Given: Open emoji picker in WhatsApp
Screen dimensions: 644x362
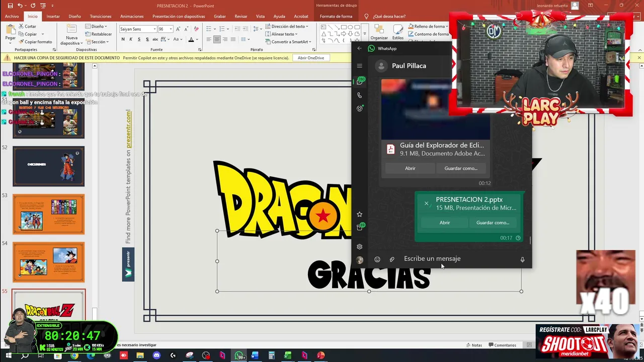Looking at the screenshot, I should click(377, 259).
